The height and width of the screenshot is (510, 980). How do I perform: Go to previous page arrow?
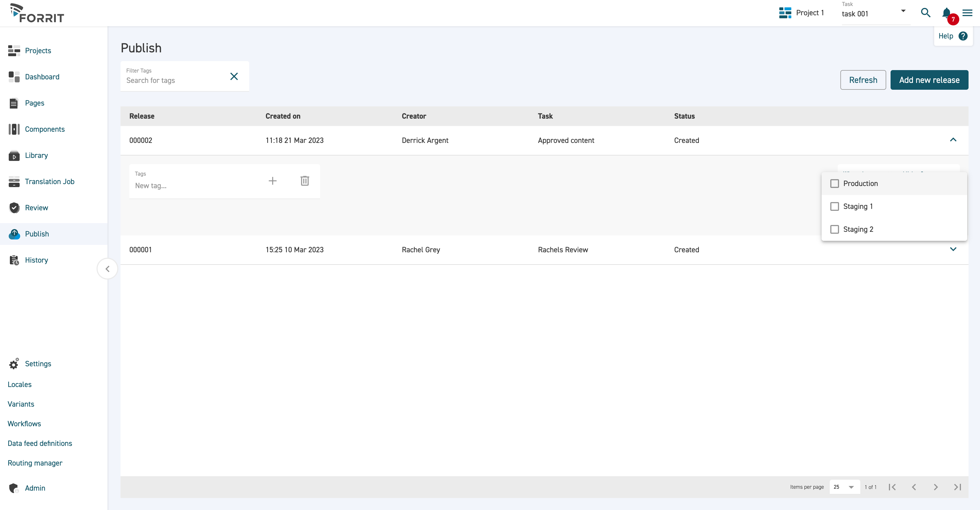(x=914, y=487)
